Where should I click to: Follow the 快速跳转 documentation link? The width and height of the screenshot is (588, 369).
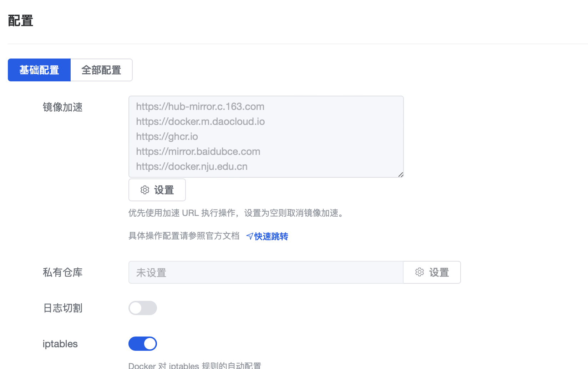click(x=271, y=236)
